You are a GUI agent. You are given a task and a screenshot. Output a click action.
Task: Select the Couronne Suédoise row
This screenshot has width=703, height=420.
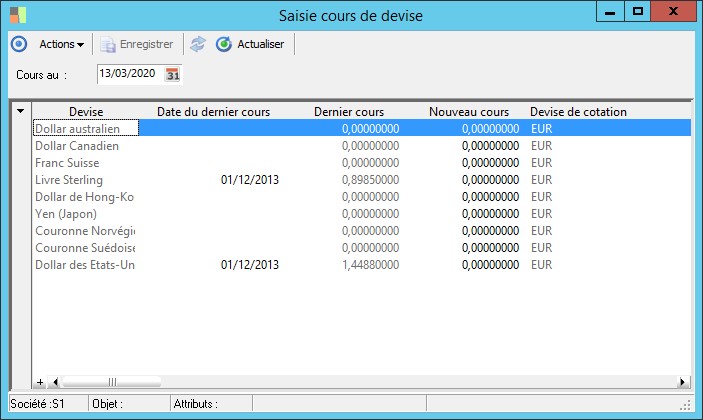pos(362,248)
